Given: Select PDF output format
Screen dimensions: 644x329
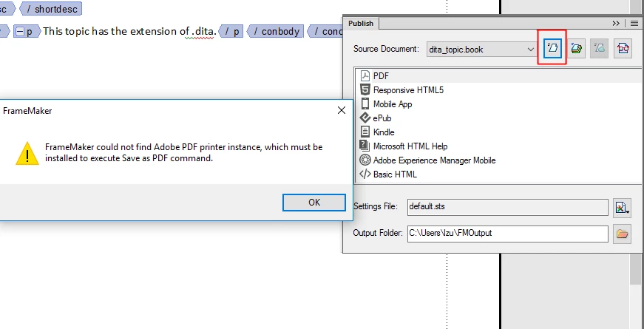Looking at the screenshot, I should [498, 76].
